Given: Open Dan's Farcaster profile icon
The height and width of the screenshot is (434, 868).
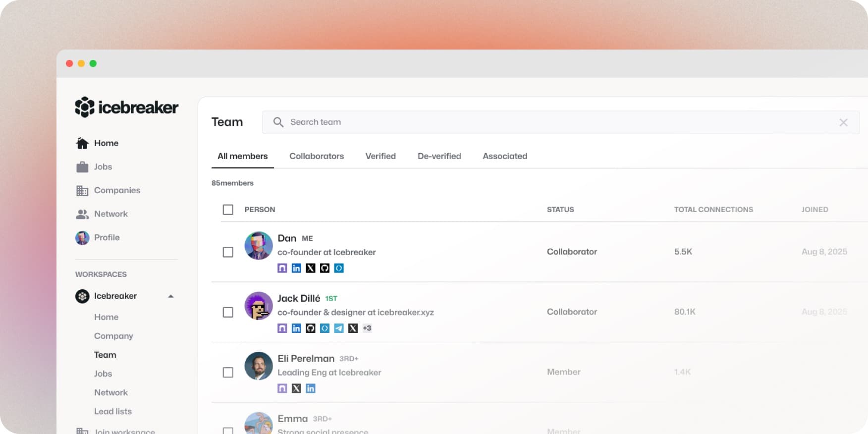Looking at the screenshot, I should (x=282, y=268).
